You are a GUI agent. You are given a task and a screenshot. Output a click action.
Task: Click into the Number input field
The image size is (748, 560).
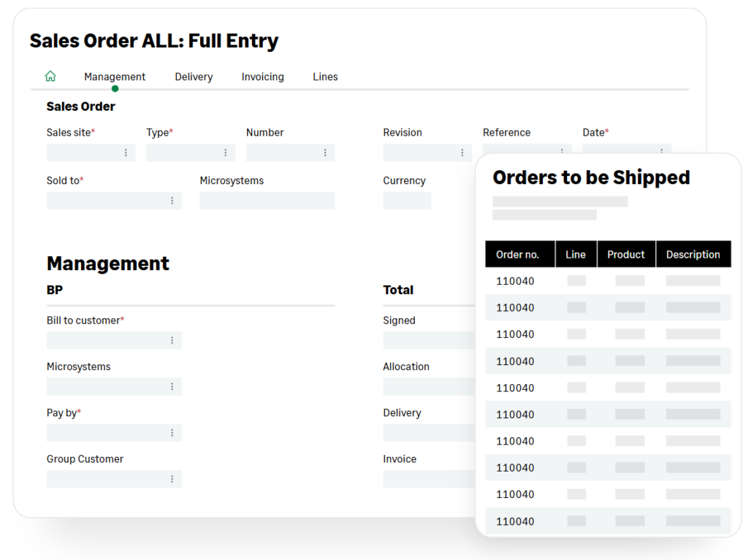(291, 153)
